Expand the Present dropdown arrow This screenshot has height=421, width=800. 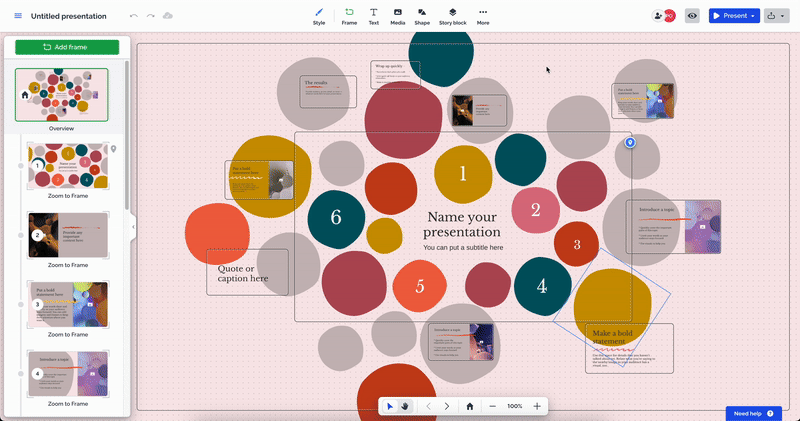(753, 16)
